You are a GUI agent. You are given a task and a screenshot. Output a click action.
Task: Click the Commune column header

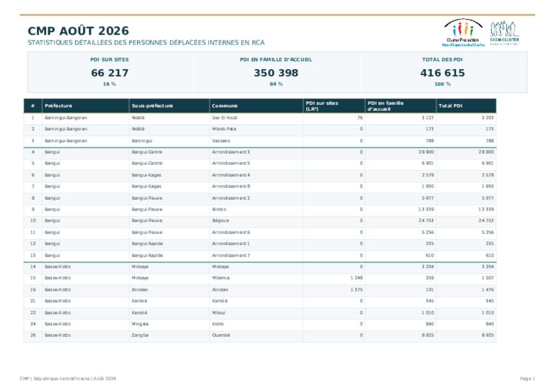(256, 106)
